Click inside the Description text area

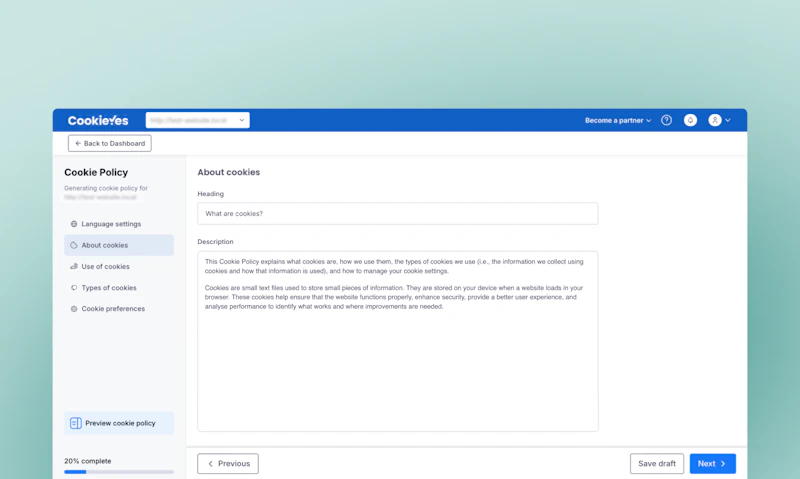tap(397, 341)
